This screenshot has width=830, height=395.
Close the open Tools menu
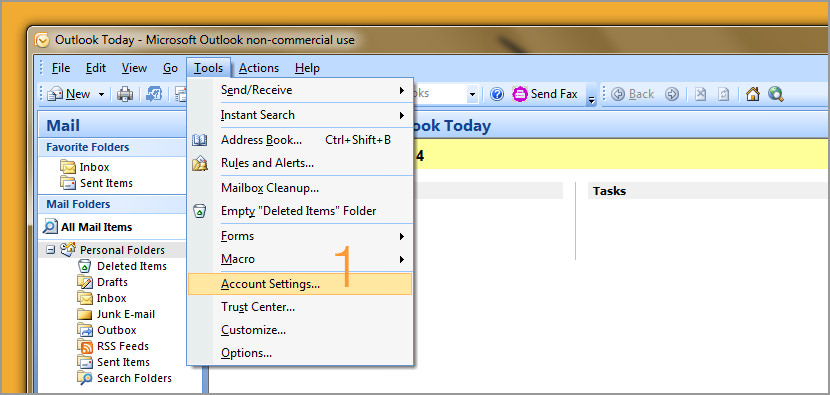[209, 68]
